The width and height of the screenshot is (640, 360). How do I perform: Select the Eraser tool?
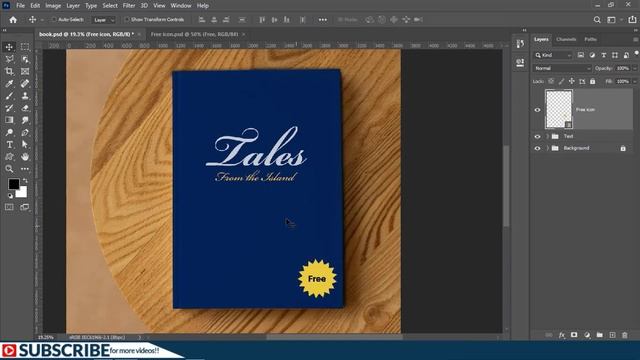(x=25, y=108)
